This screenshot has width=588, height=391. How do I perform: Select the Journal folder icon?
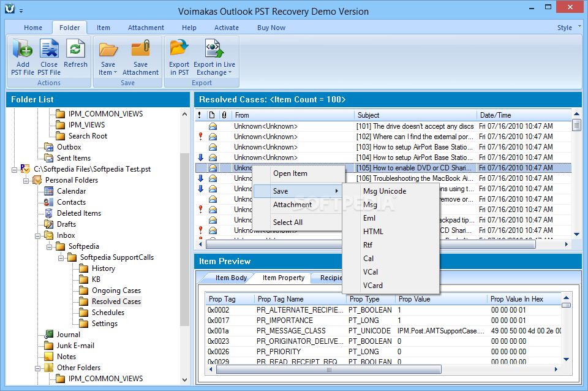49,335
